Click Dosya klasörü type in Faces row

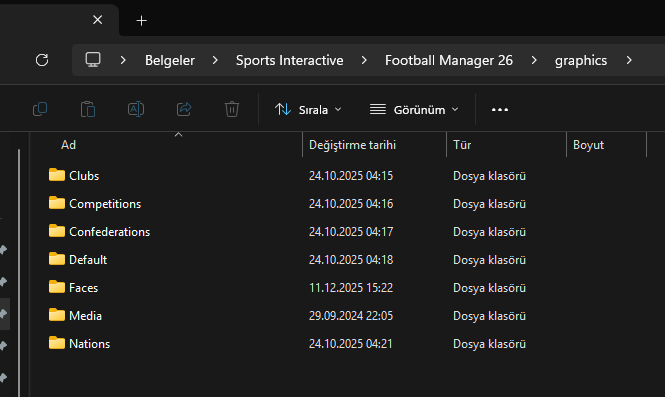489,288
